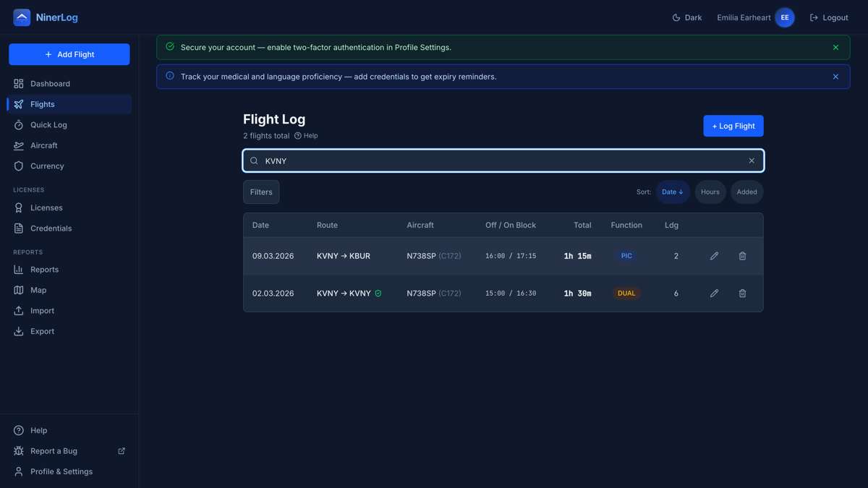Click the external-link icon beside Report a Bug

[x=122, y=451]
